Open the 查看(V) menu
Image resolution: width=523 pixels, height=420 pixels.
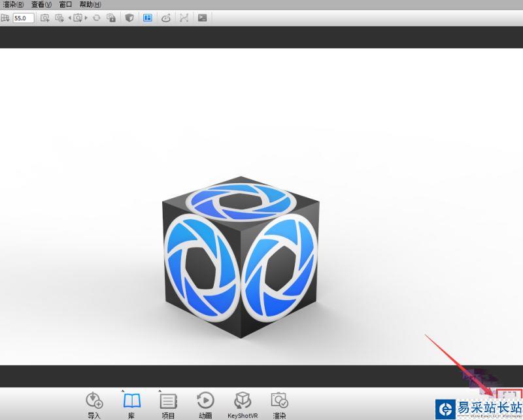click(x=41, y=5)
